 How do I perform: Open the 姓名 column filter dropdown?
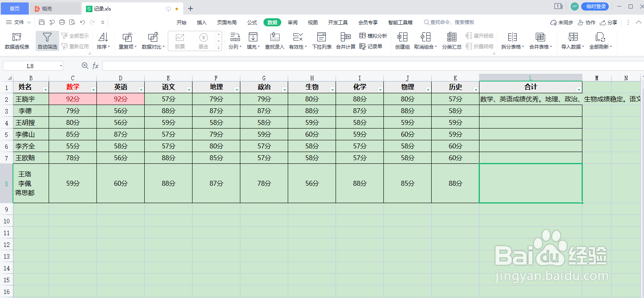coord(45,90)
